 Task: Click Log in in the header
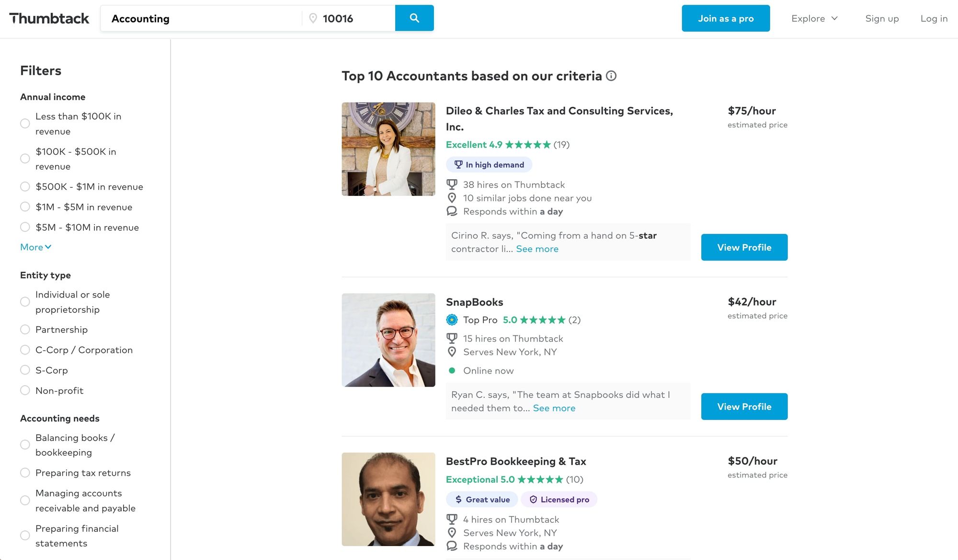pyautogui.click(x=934, y=18)
